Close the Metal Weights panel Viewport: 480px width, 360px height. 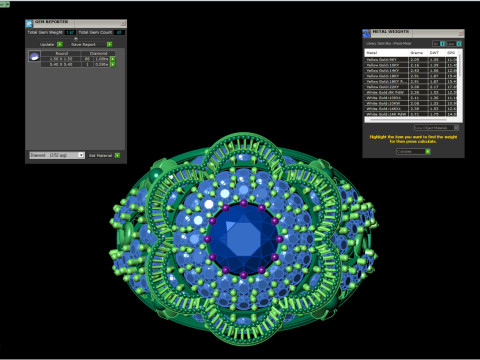pyautogui.click(x=461, y=33)
